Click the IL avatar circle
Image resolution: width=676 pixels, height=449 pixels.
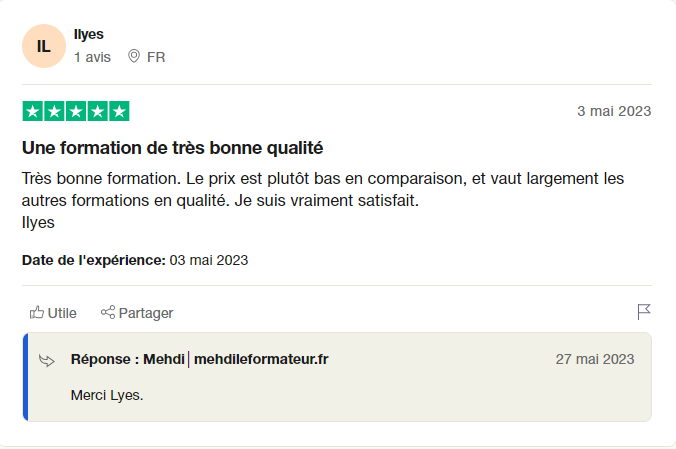[x=43, y=46]
